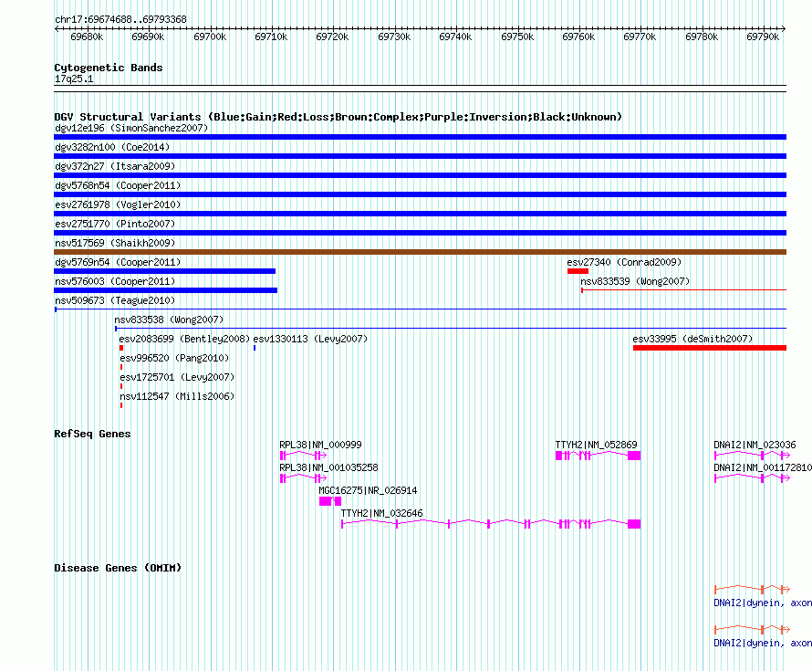
Task: Click the nsv509673 (Teague2010) label
Action: tap(115, 300)
